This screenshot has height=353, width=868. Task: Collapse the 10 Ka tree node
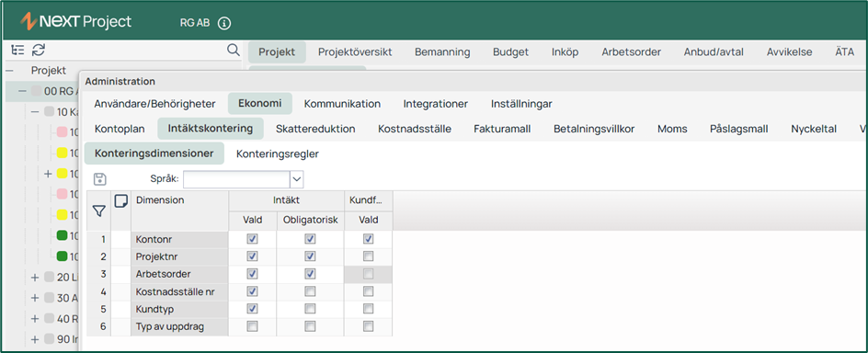coord(35,112)
